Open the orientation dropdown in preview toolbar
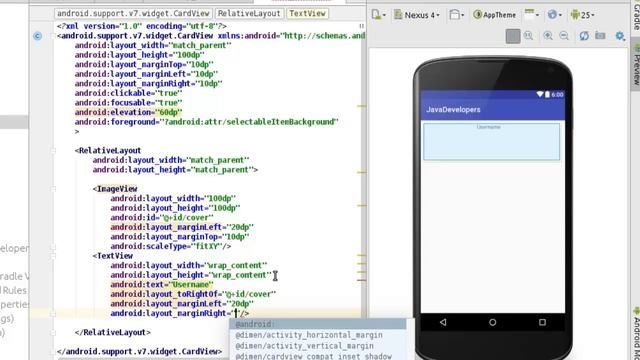Viewport: 640px width, 360px height. [531, 14]
